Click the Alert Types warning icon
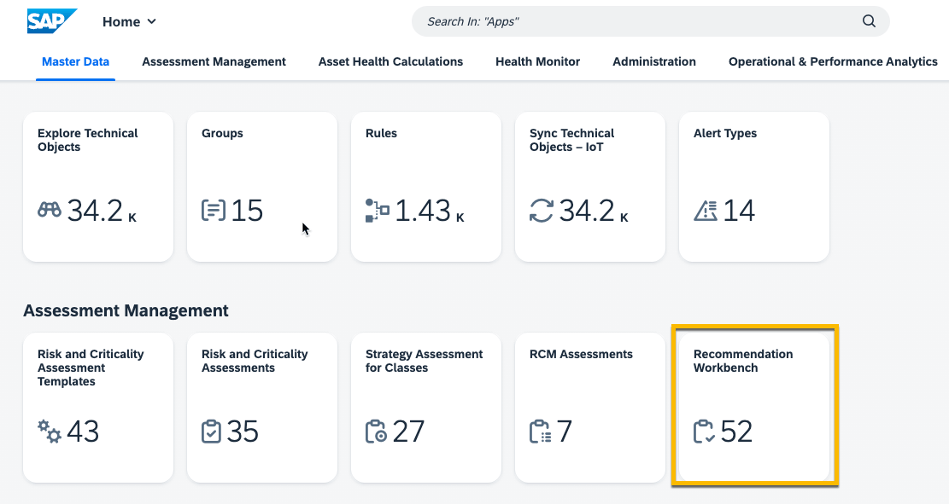The width and height of the screenshot is (950, 504). coord(705,210)
